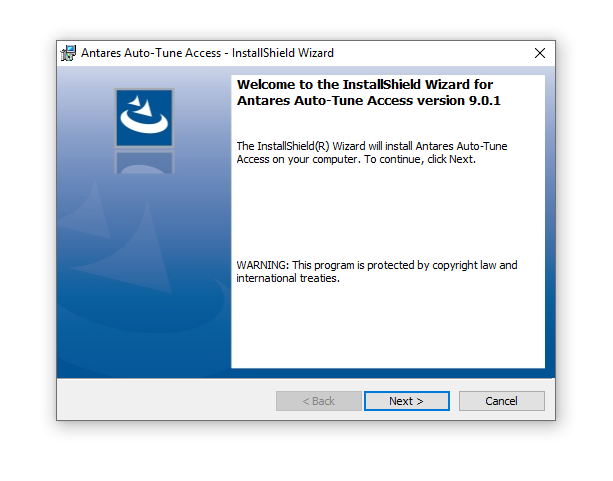Viewport: 613px width, 481px height.
Task: Click the 'To continue, click Next' paragraph
Action: coord(372,153)
